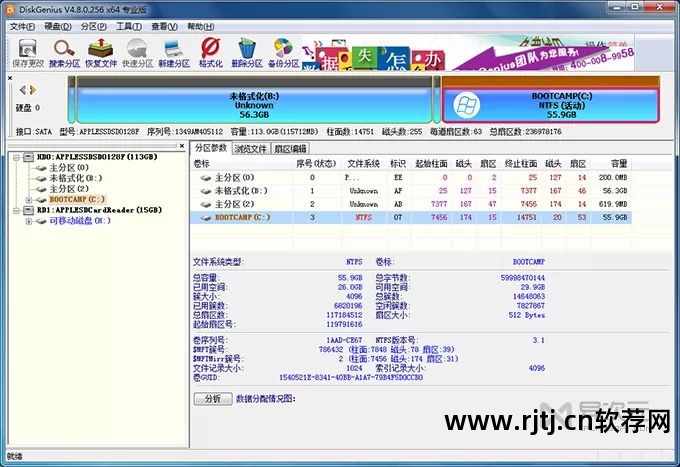Select 未格式化 (B:) in the disk tree
The width and height of the screenshot is (680, 467).
[x=75, y=178]
